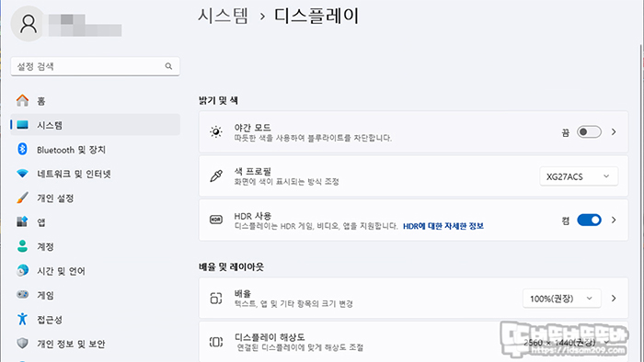Click the 네트워크 Wi-Fi icon

point(23,174)
